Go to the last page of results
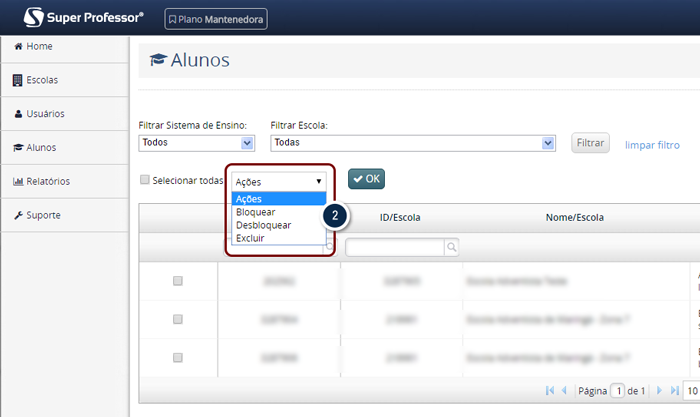 [674, 390]
